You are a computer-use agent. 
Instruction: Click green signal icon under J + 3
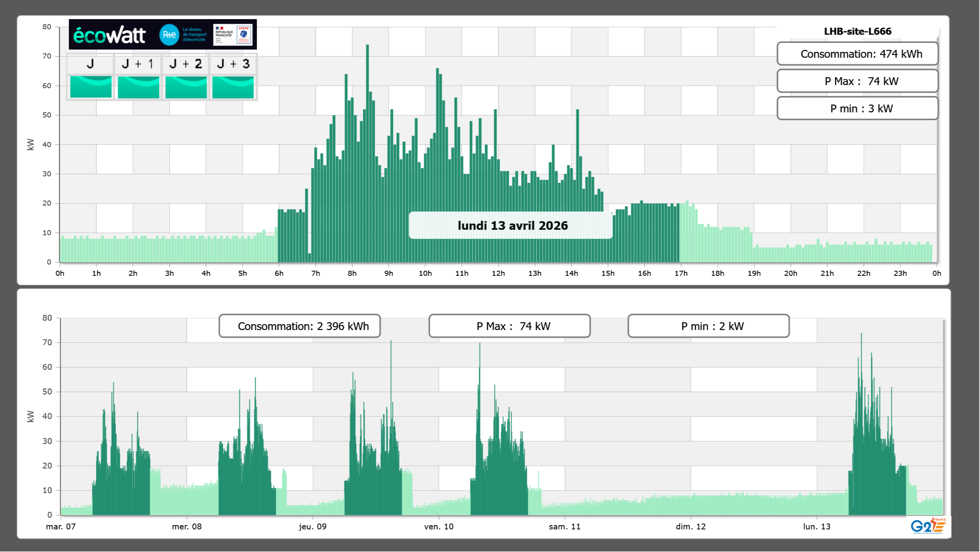233,87
